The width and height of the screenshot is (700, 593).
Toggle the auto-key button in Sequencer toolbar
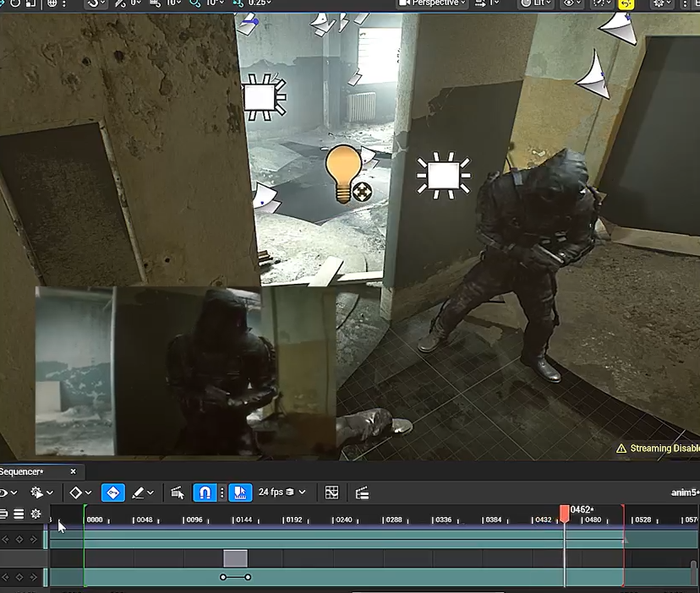coord(112,492)
